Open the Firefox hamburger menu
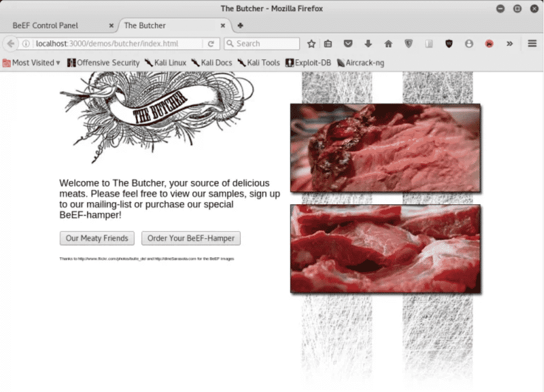Screen dimensions: 544x392 (532, 44)
